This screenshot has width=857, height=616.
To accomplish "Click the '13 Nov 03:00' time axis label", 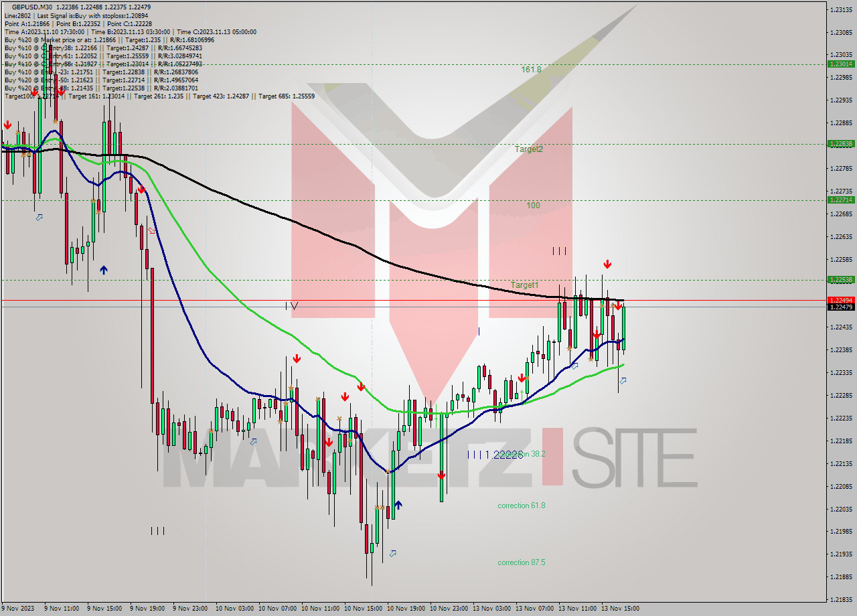I will coord(491,609).
